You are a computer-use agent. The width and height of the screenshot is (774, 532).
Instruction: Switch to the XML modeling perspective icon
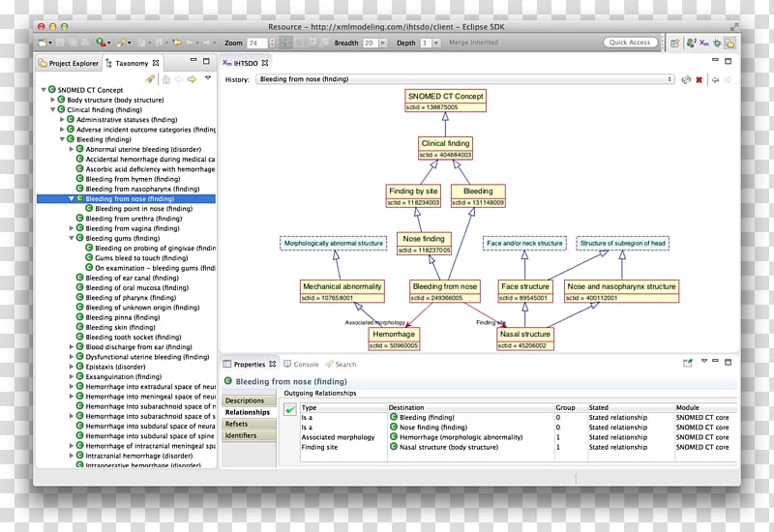coord(704,43)
